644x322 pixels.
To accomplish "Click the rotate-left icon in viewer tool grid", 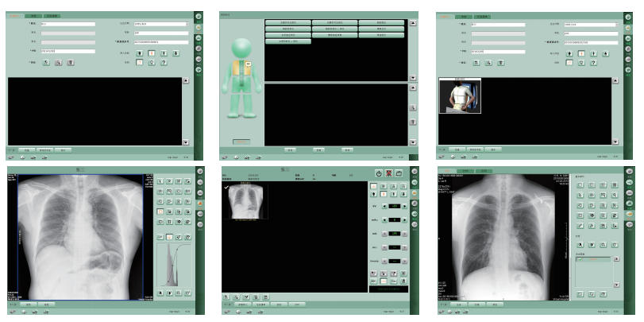I will click(x=580, y=205).
